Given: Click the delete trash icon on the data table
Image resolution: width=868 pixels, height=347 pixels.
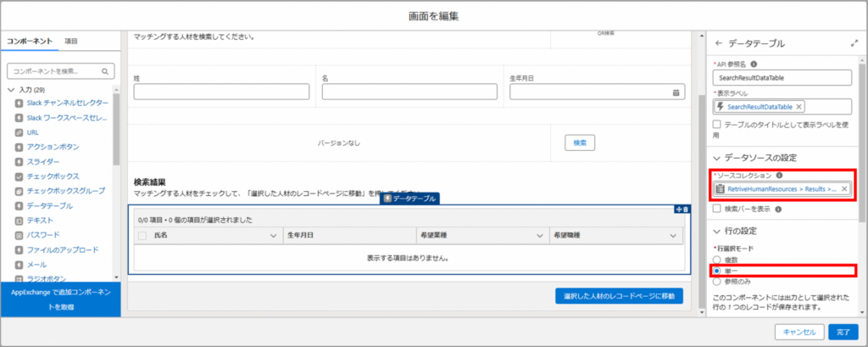Looking at the screenshot, I should click(x=686, y=210).
